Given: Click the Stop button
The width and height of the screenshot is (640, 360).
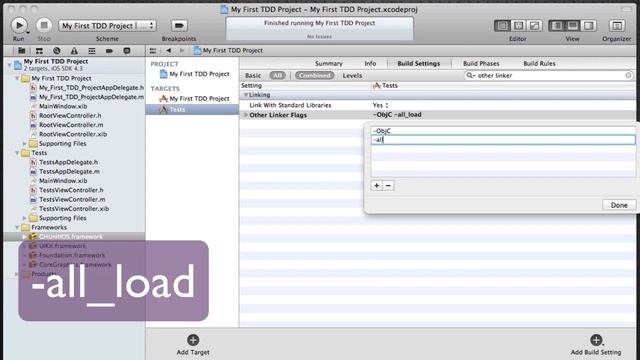Looking at the screenshot, I should pos(44,25).
